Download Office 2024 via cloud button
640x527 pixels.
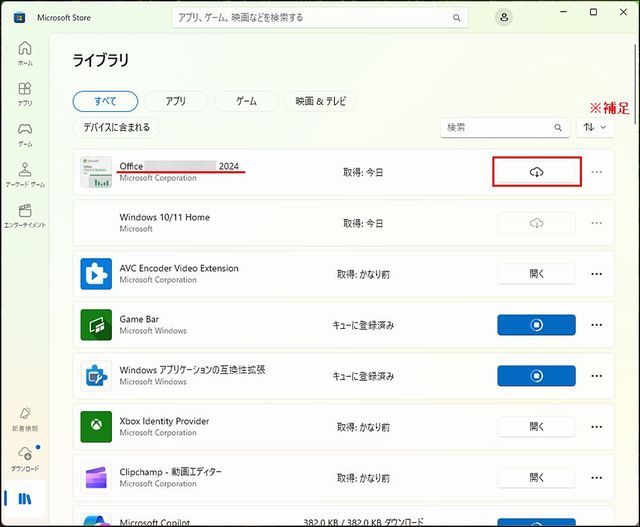pyautogui.click(x=536, y=172)
